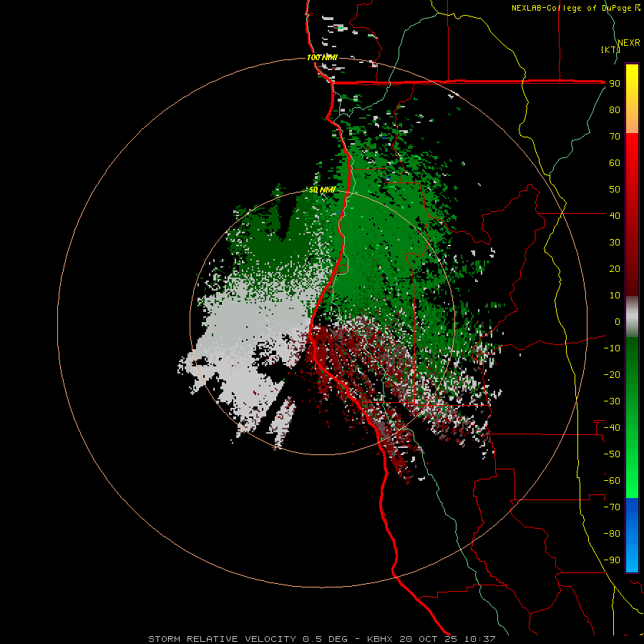Select the -70 value on the velocity scale
The height and width of the screenshot is (644, 644).
pyautogui.click(x=612, y=507)
